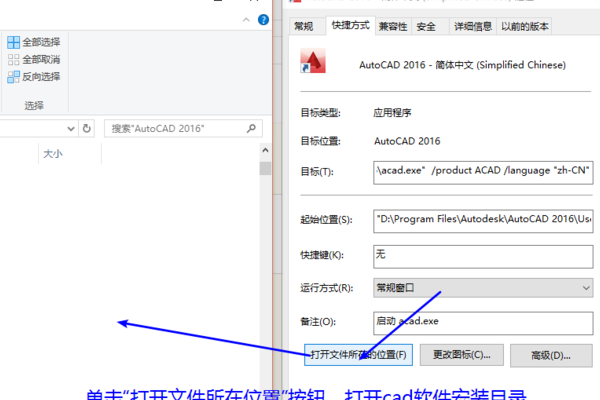Click the 快捷键(K) shortcut key field
Image resolution: width=600 pixels, height=400 pixels.
pyautogui.click(x=483, y=256)
